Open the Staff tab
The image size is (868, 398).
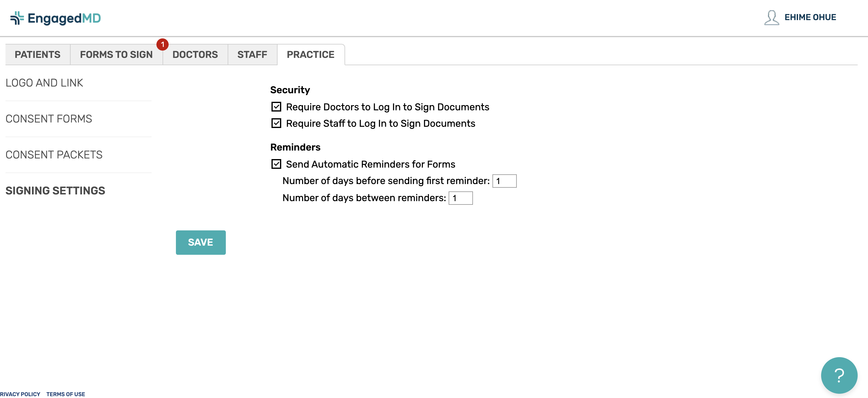click(252, 54)
